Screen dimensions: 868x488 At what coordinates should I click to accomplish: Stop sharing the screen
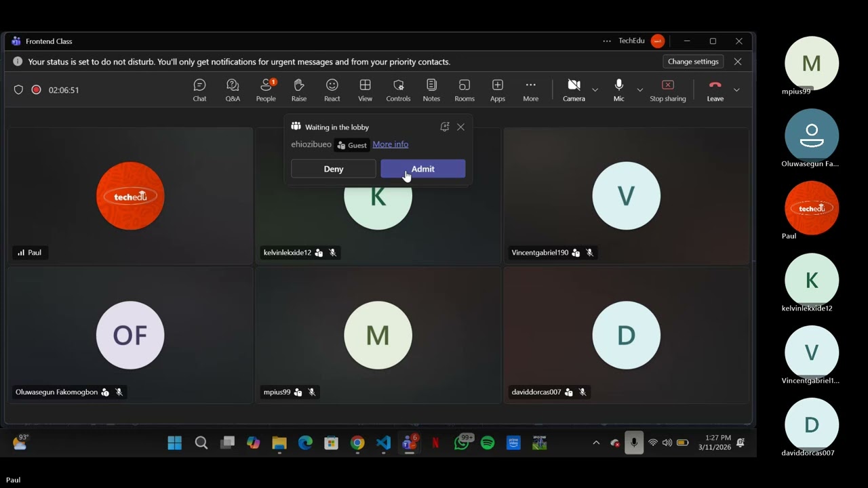click(x=668, y=90)
